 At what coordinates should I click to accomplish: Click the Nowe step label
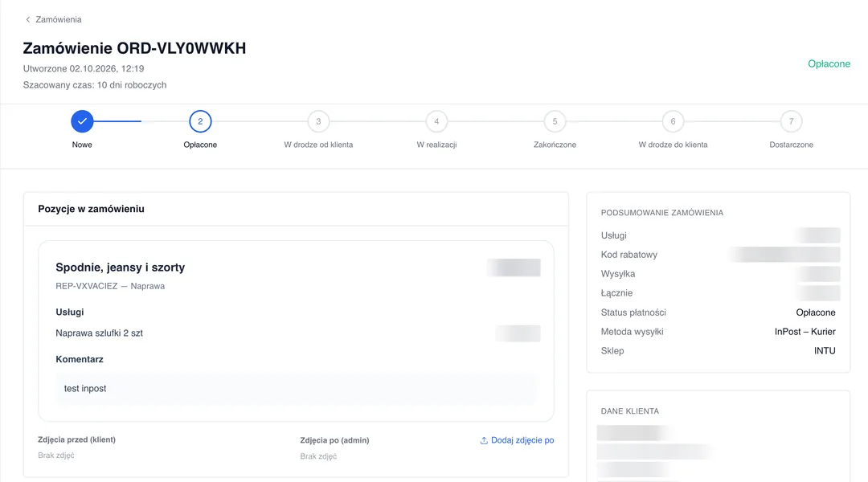click(82, 145)
